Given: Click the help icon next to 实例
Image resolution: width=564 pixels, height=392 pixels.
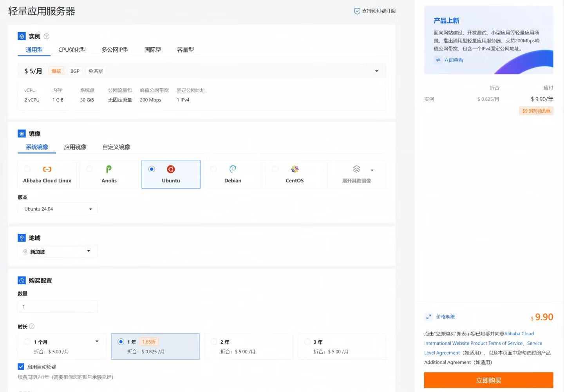Looking at the screenshot, I should [x=47, y=36].
